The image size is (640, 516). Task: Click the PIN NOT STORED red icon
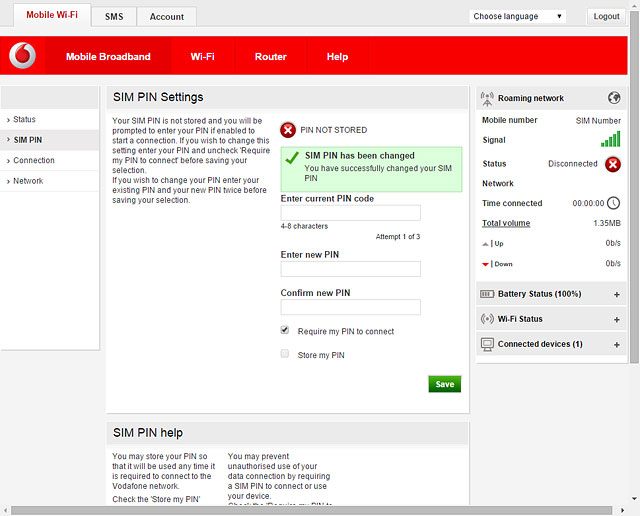click(x=288, y=130)
